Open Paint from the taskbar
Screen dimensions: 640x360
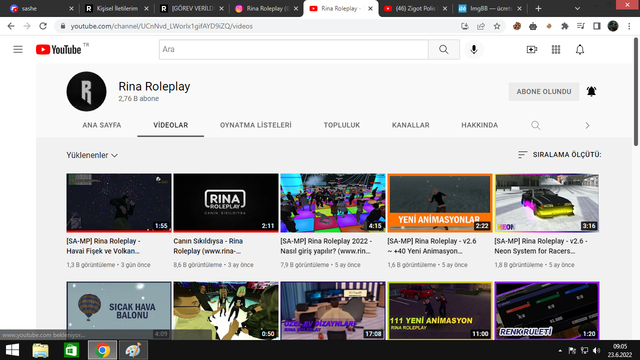tap(133, 350)
